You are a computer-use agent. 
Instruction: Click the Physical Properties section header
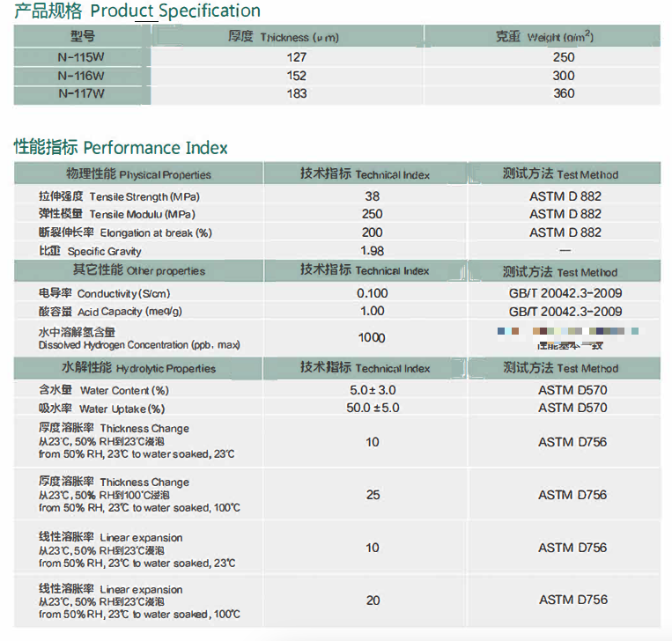coord(138,174)
